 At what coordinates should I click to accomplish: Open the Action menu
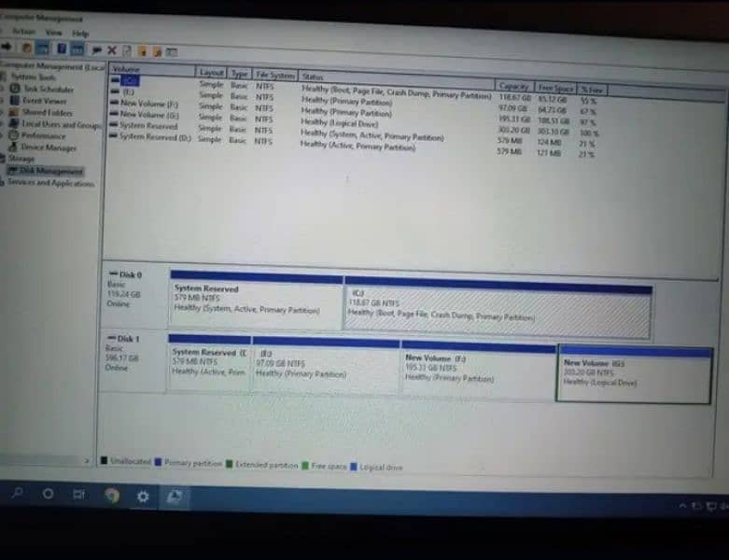tap(23, 32)
